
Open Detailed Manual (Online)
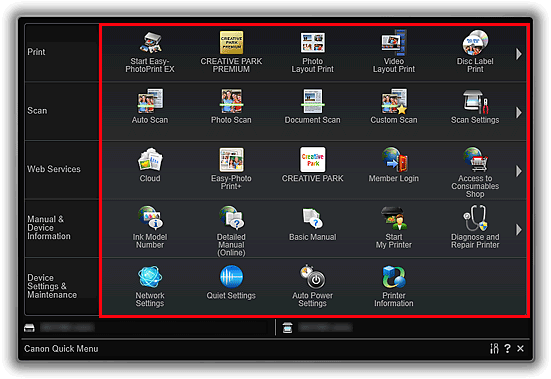pos(231,231)
